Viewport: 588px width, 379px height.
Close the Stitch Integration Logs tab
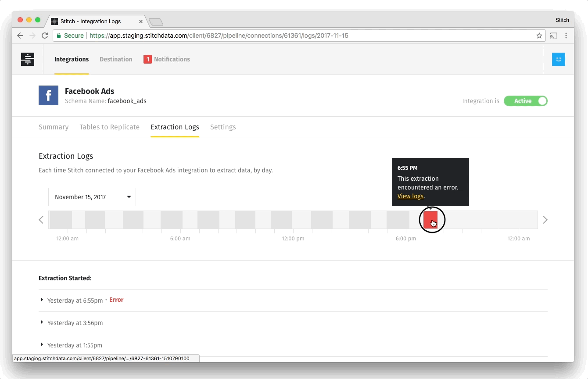[x=141, y=21]
